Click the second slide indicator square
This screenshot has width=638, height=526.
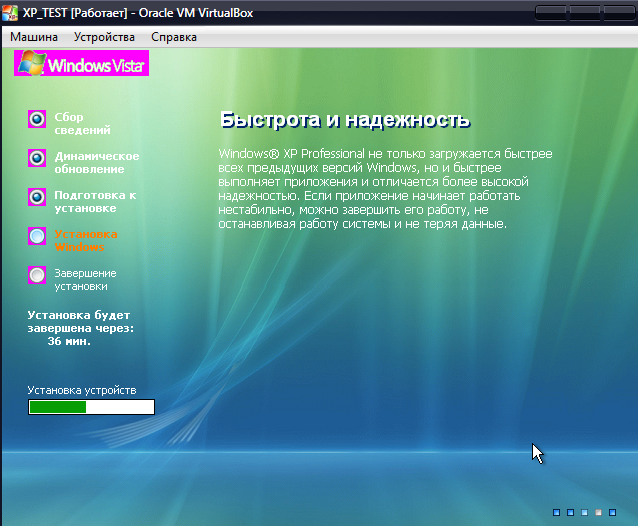pos(570,513)
